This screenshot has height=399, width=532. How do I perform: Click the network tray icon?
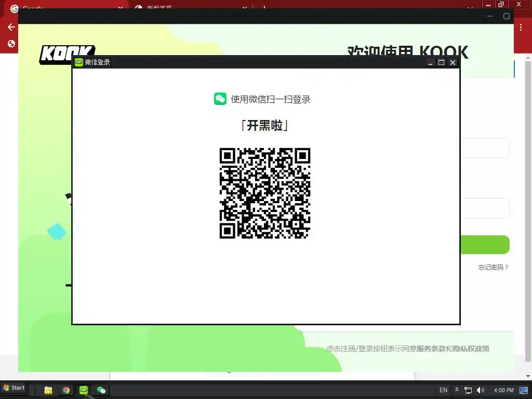[x=468, y=390]
